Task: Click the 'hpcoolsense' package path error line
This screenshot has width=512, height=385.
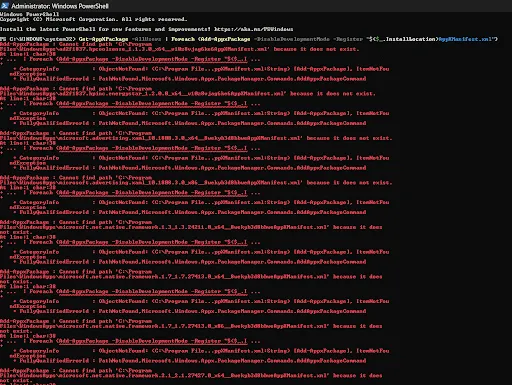Action: coord(179,49)
